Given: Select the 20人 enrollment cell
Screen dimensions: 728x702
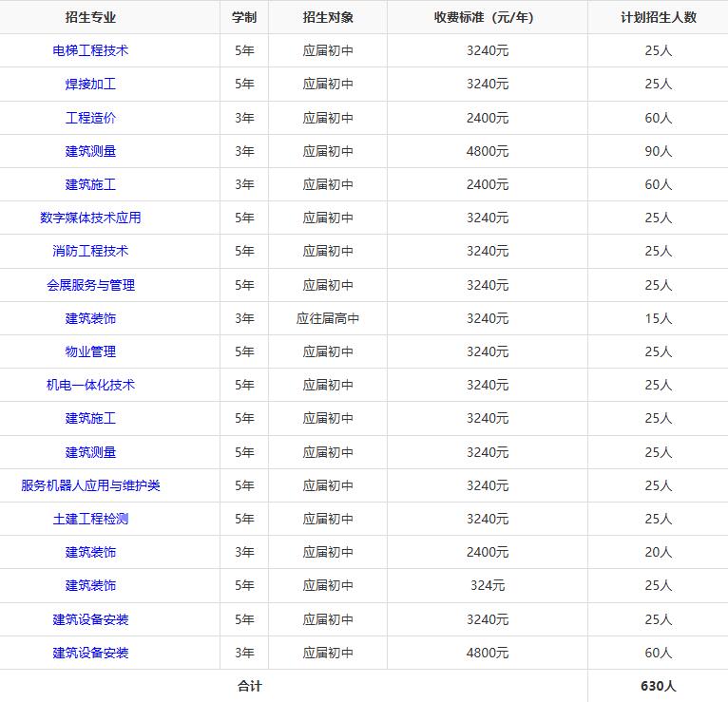Looking at the screenshot, I should (x=659, y=552).
